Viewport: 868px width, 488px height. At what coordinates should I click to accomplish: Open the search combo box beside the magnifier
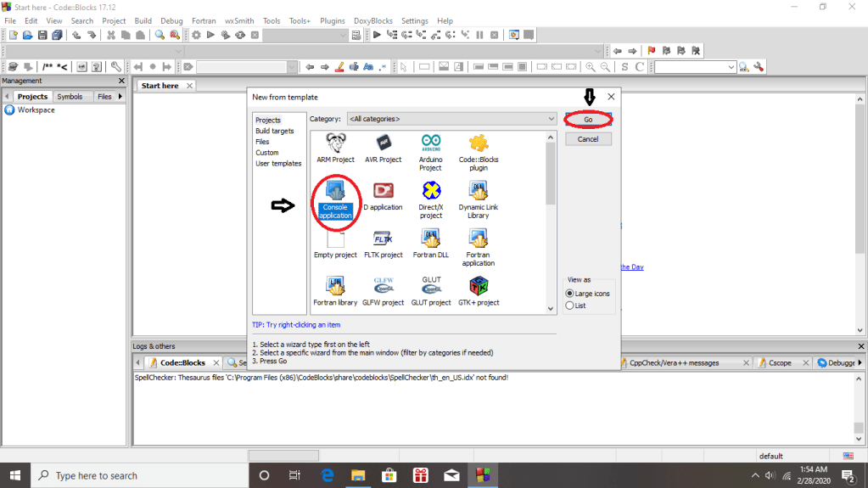[695, 67]
